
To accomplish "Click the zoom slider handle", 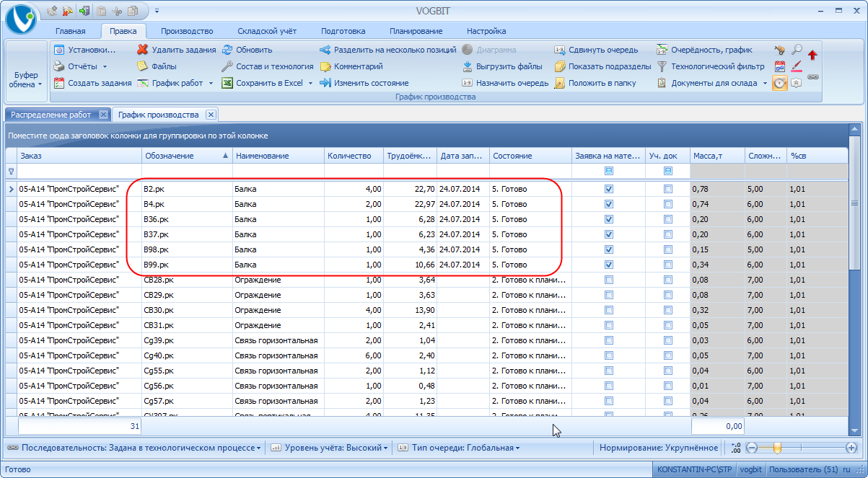I will coord(777,448).
